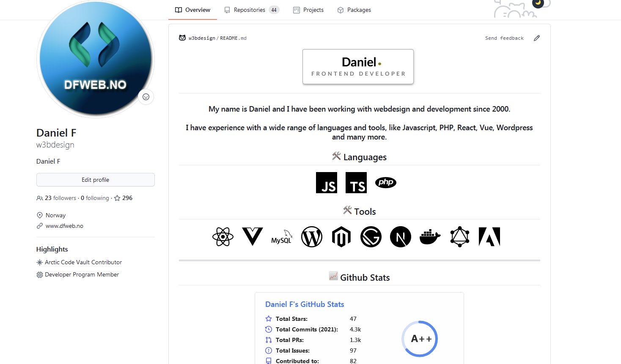Click the Developer Program Member highlight
The image size is (621, 364).
pyautogui.click(x=82, y=274)
